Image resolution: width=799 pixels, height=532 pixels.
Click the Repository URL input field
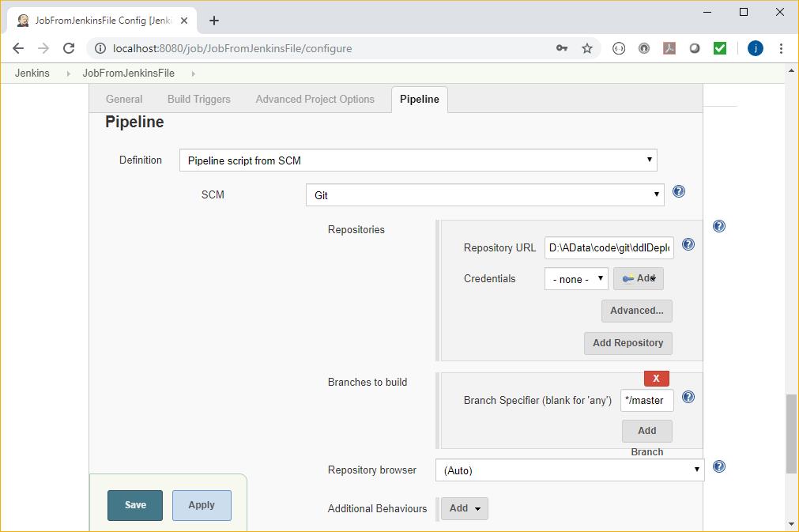pyautogui.click(x=609, y=247)
